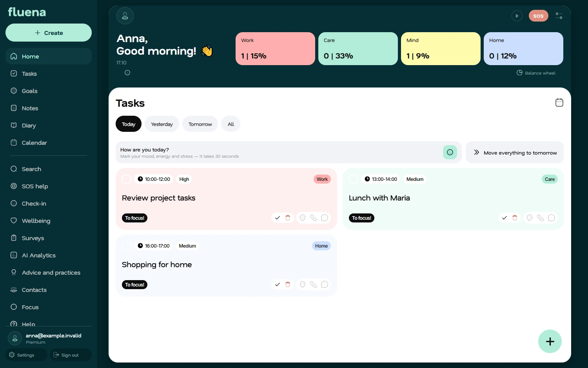Click the profile avatar icon in header
This screenshot has height=368, width=588.
click(x=125, y=16)
